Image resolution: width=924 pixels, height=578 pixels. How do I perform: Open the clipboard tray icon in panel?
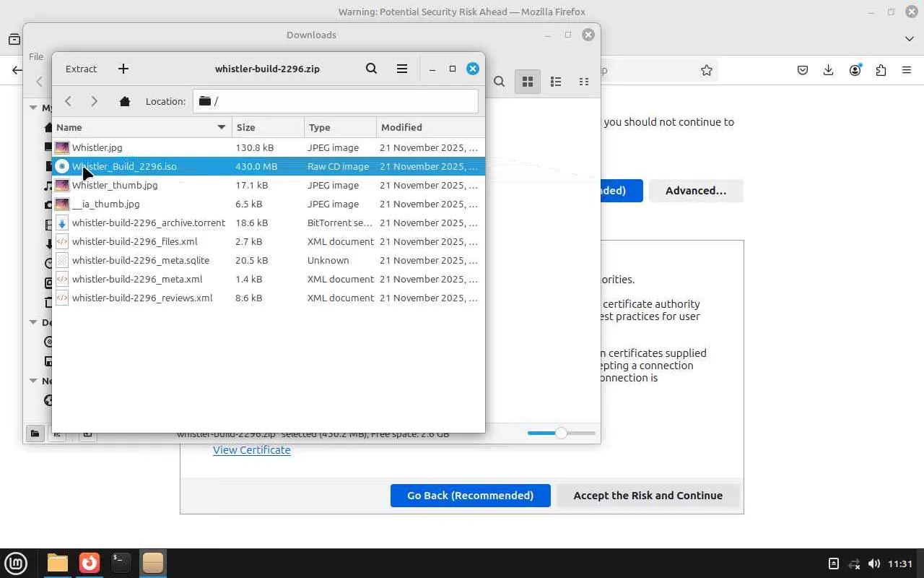coord(834,564)
